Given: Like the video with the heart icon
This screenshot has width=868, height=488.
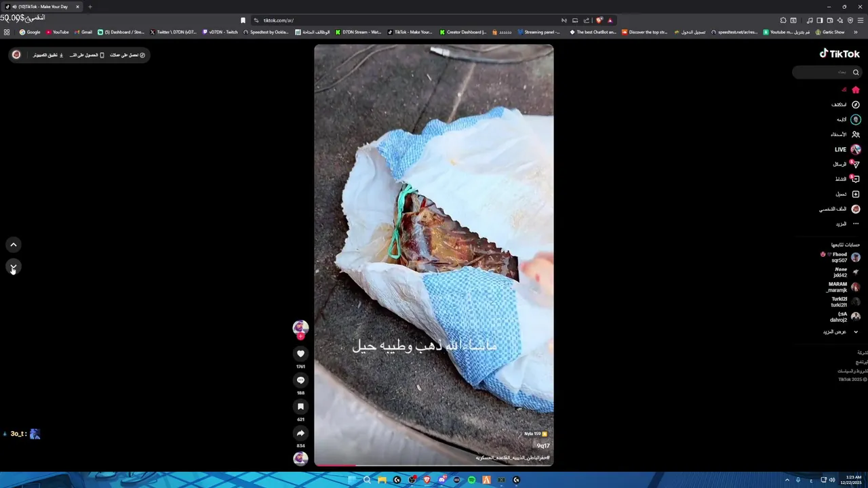Looking at the screenshot, I should pos(300,354).
